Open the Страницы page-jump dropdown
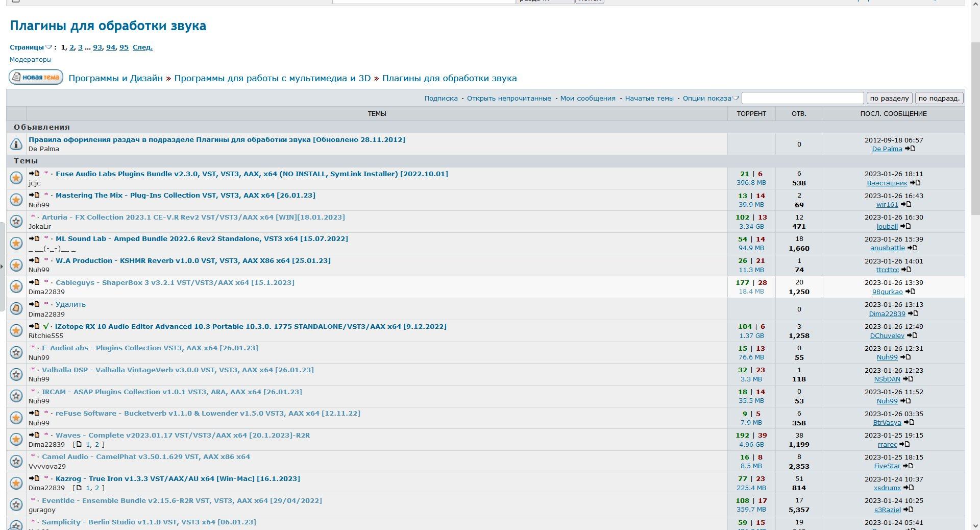This screenshot has width=980, height=530. (48, 47)
